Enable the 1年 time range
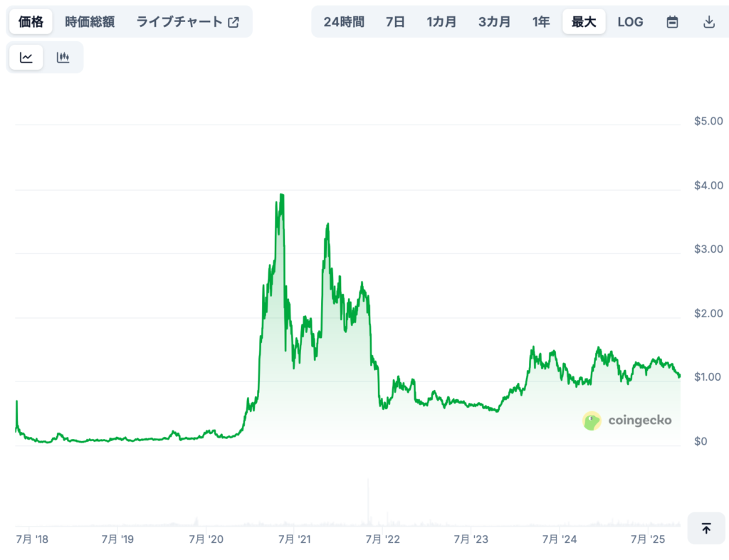The height and width of the screenshot is (560, 729). click(x=541, y=21)
